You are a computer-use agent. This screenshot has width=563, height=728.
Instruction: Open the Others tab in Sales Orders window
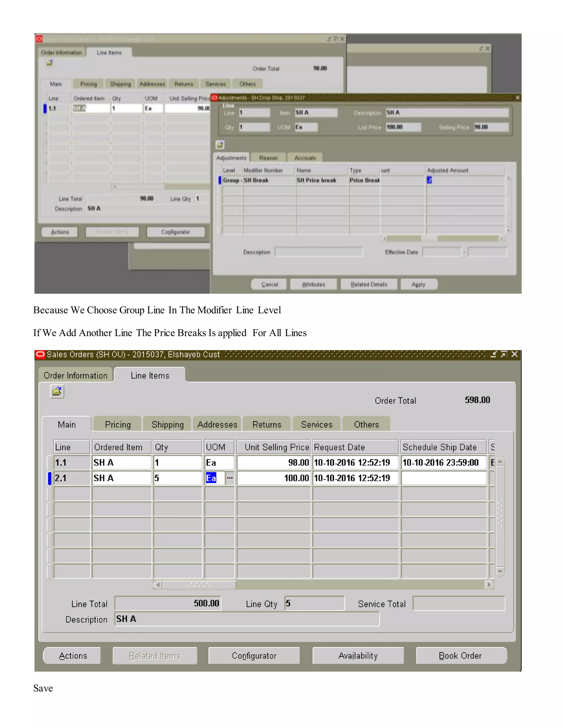(366, 424)
